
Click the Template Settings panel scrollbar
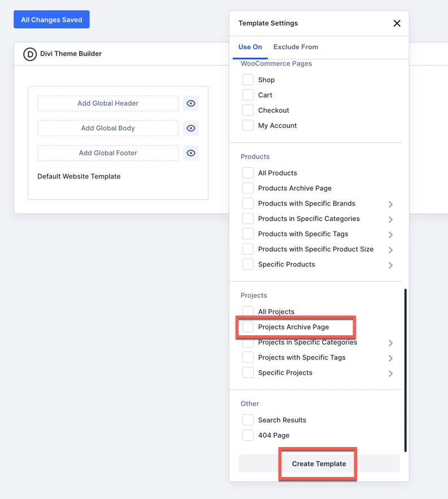[x=405, y=370]
